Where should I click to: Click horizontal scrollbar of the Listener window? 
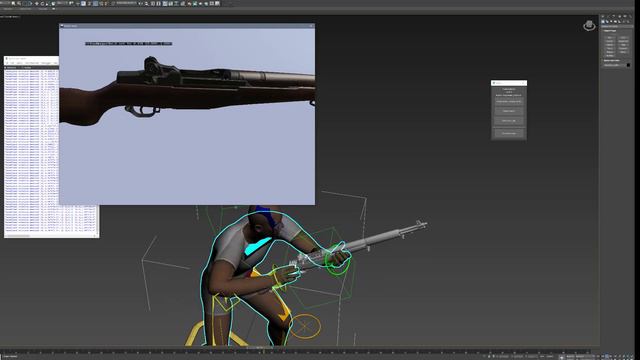[50, 236]
